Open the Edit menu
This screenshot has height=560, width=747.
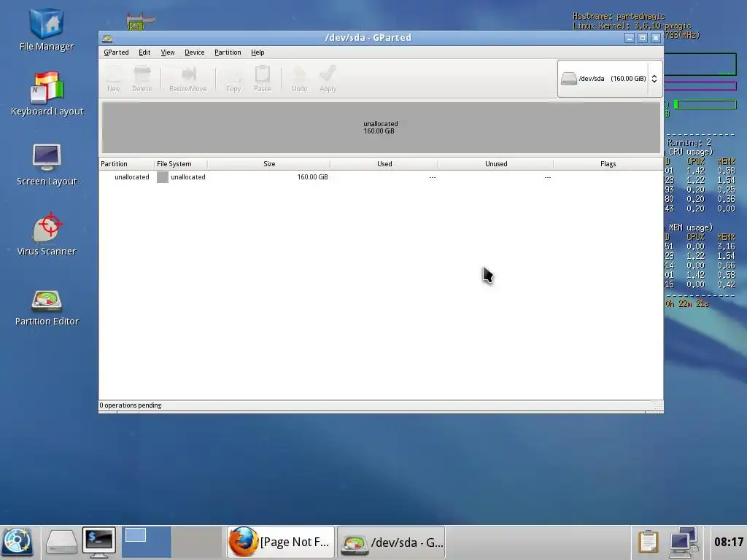tap(144, 52)
